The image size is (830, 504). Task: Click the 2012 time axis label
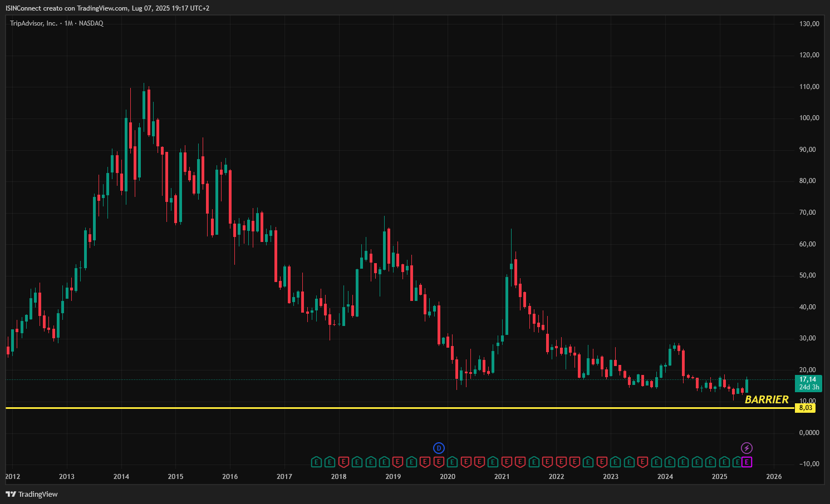pos(12,476)
